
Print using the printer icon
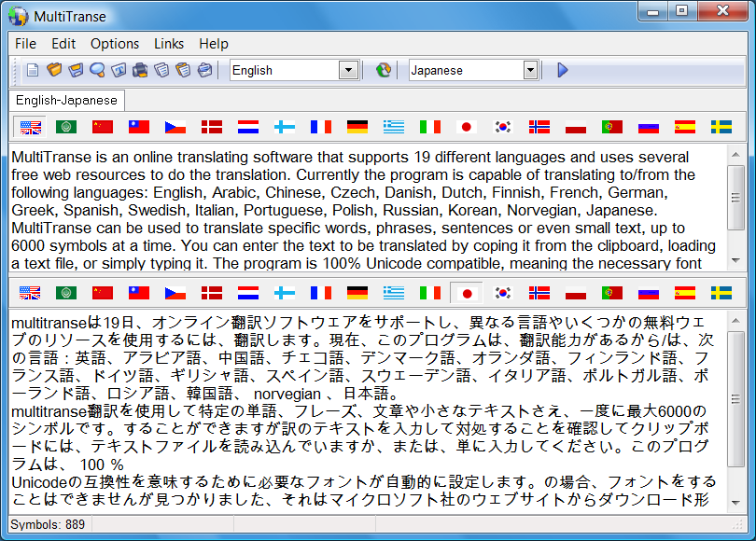click(x=140, y=70)
